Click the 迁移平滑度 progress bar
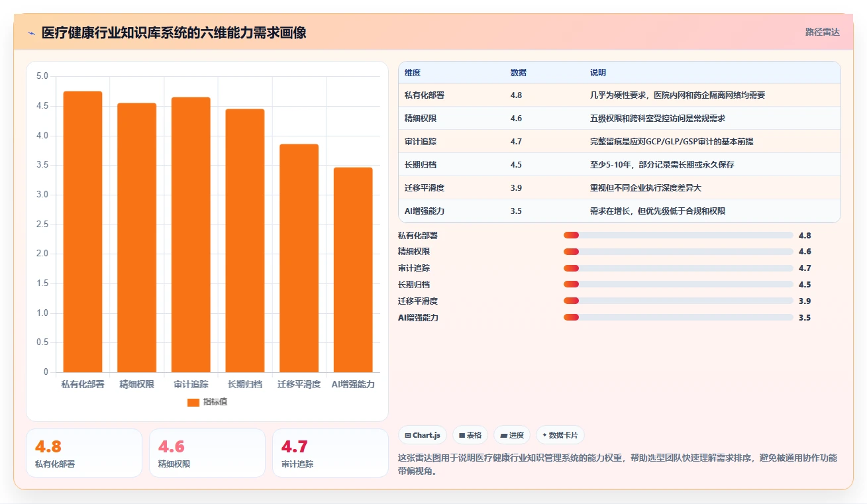The width and height of the screenshot is (867, 504). click(x=678, y=301)
